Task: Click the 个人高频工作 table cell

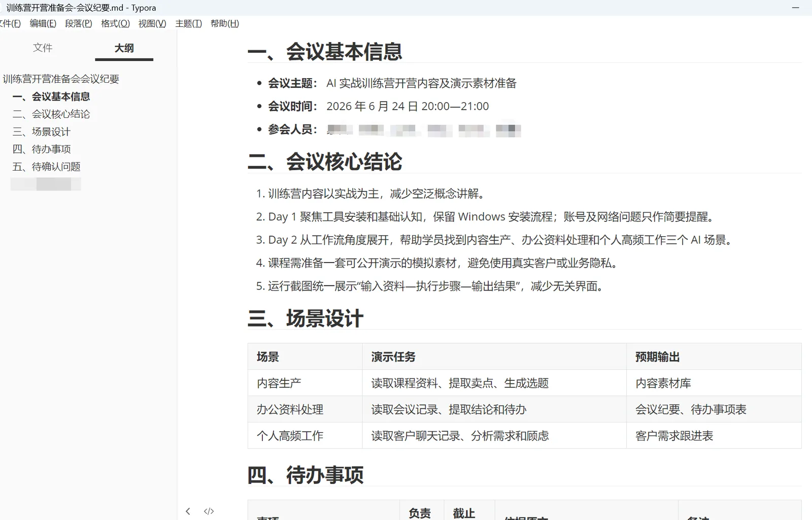Action: [305, 436]
